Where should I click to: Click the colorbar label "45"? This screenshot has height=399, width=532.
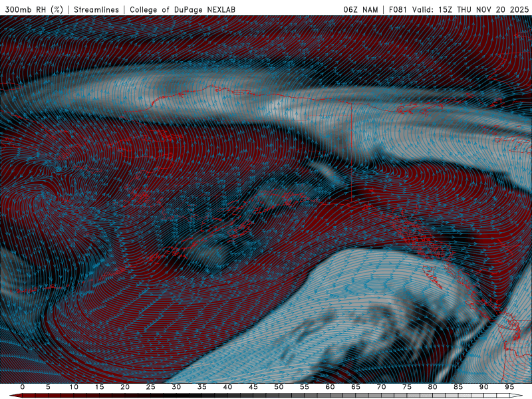coord(253,387)
